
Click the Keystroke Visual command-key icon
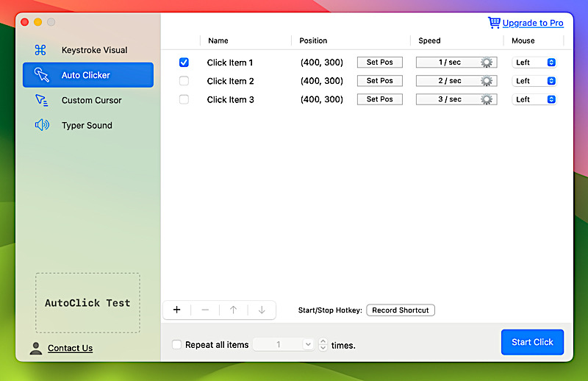[x=41, y=50]
